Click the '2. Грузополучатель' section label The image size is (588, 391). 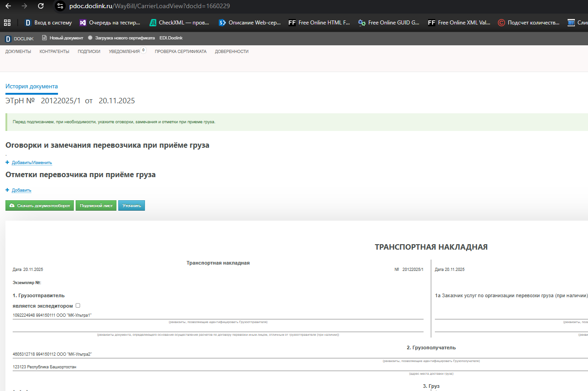coord(431,348)
